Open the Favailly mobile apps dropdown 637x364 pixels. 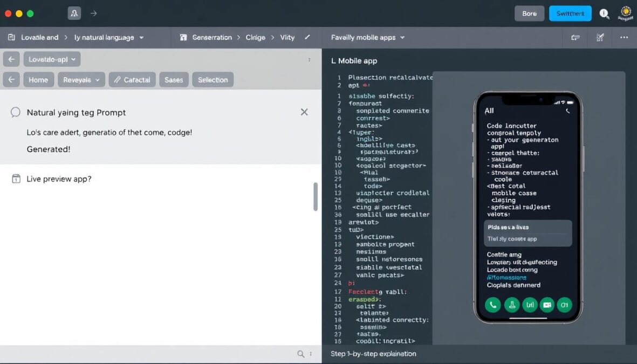pyautogui.click(x=367, y=37)
